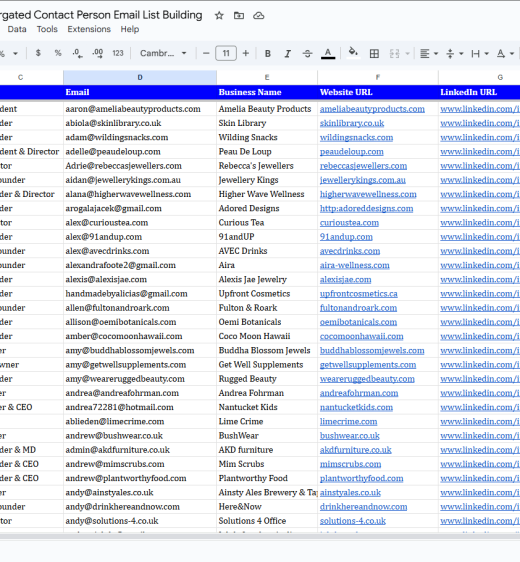Select column F header
Screen dimensions: 520x562
pyautogui.click(x=378, y=77)
